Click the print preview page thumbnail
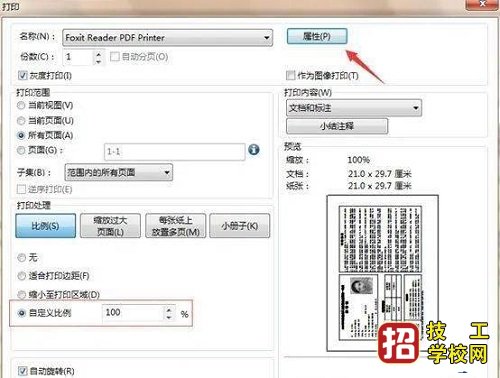This screenshot has width=500, height=378. point(382,273)
